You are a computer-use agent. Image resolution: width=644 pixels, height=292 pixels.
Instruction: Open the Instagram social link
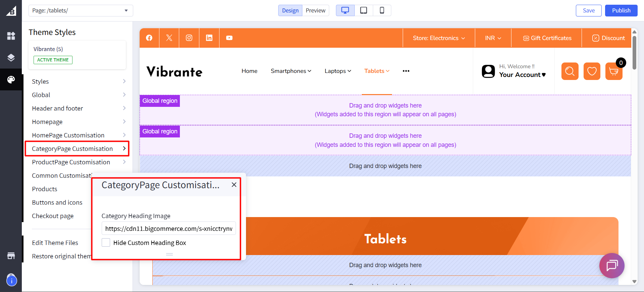189,38
